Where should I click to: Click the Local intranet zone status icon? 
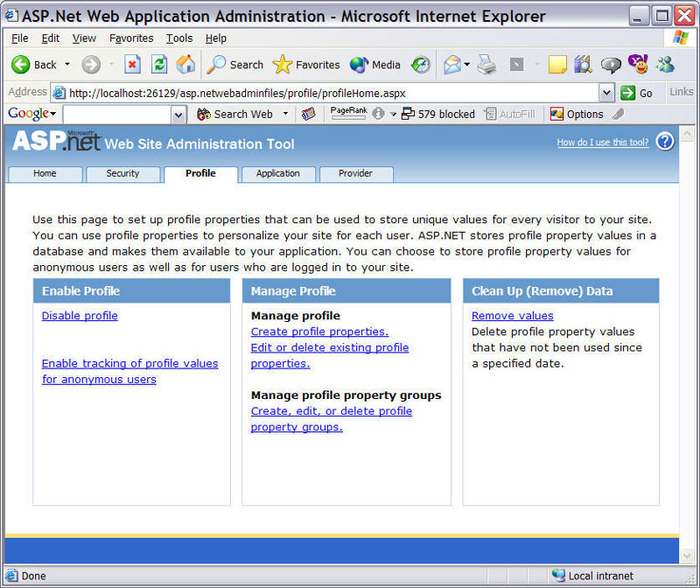pos(558,576)
